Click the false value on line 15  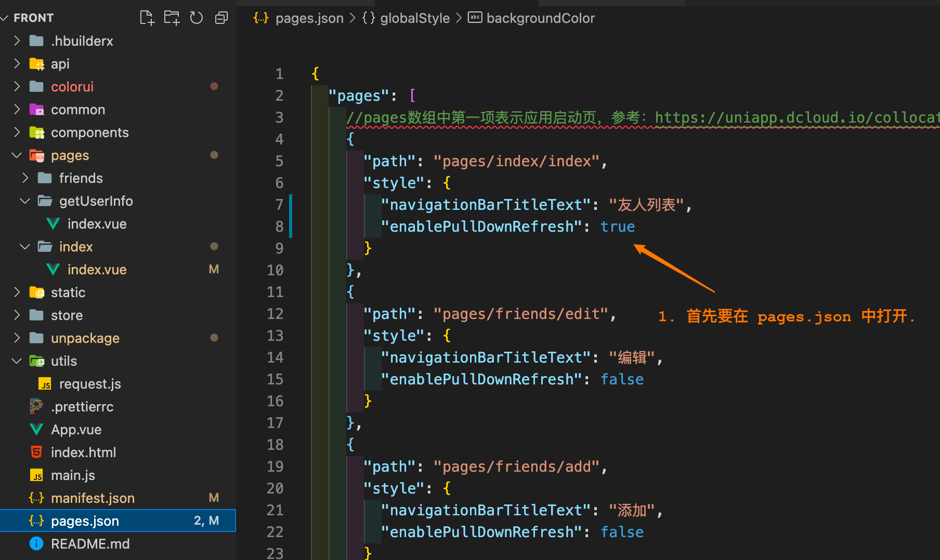pos(622,379)
